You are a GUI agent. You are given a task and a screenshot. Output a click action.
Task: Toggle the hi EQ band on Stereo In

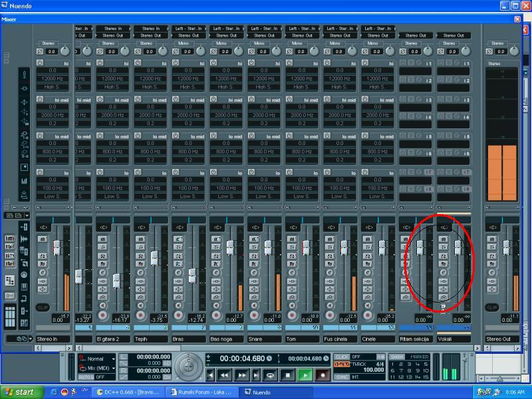point(40,63)
